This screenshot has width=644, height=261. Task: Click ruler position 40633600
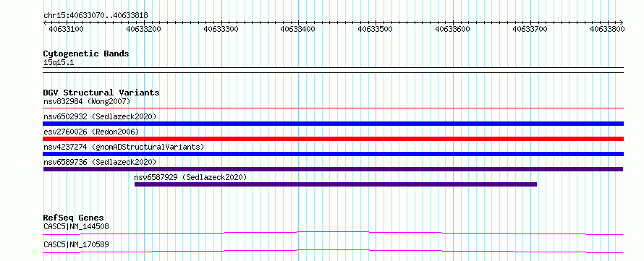point(452,29)
